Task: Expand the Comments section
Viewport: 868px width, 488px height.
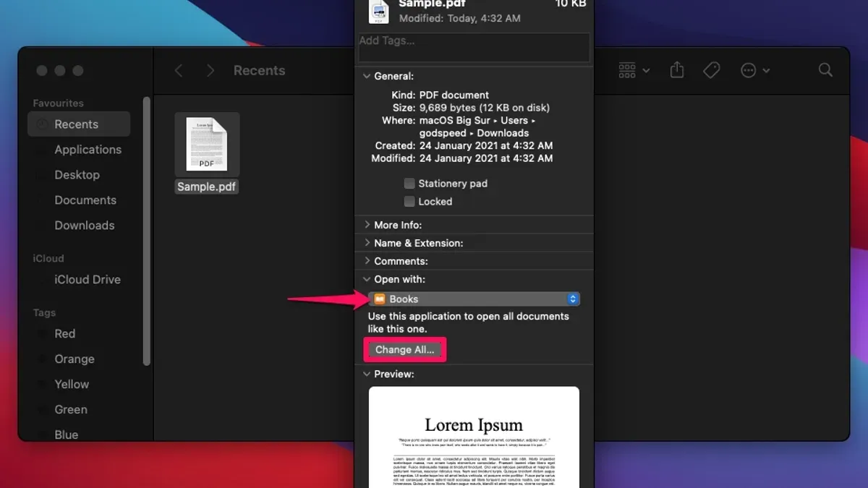Action: [x=367, y=261]
